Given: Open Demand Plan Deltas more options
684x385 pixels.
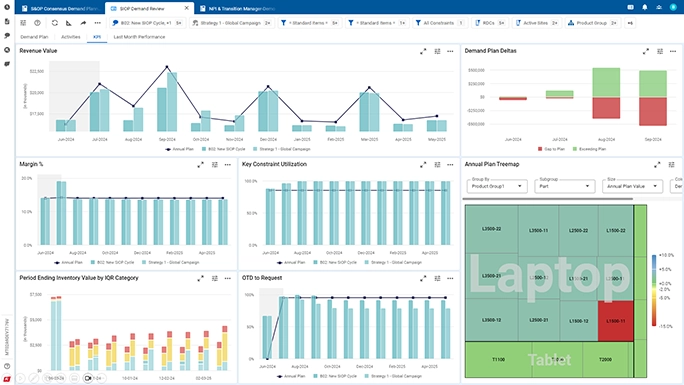Looking at the screenshot, I should click(673, 51).
